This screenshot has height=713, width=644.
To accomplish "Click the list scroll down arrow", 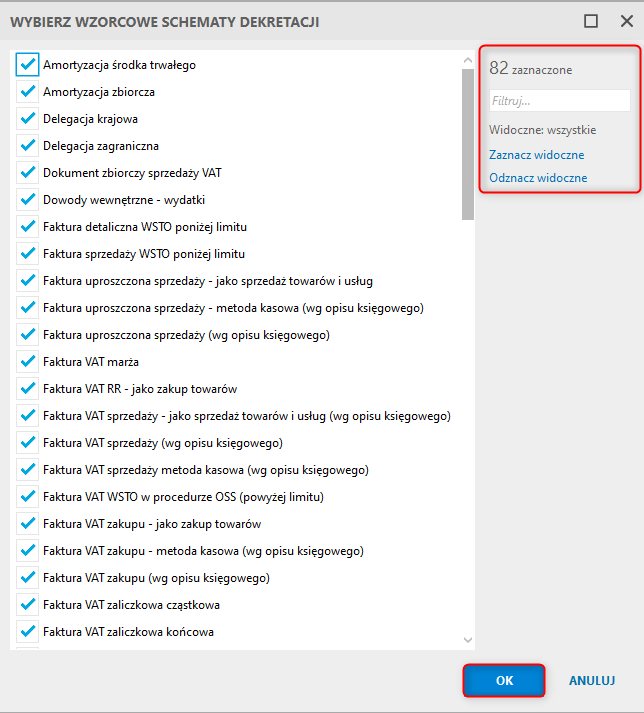I will pos(468,640).
